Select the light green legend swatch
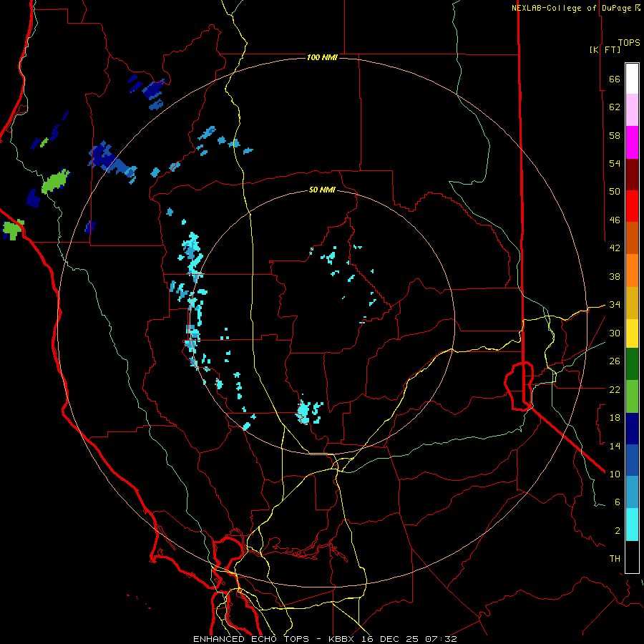Screen dimensions: 644x644 click(x=632, y=396)
